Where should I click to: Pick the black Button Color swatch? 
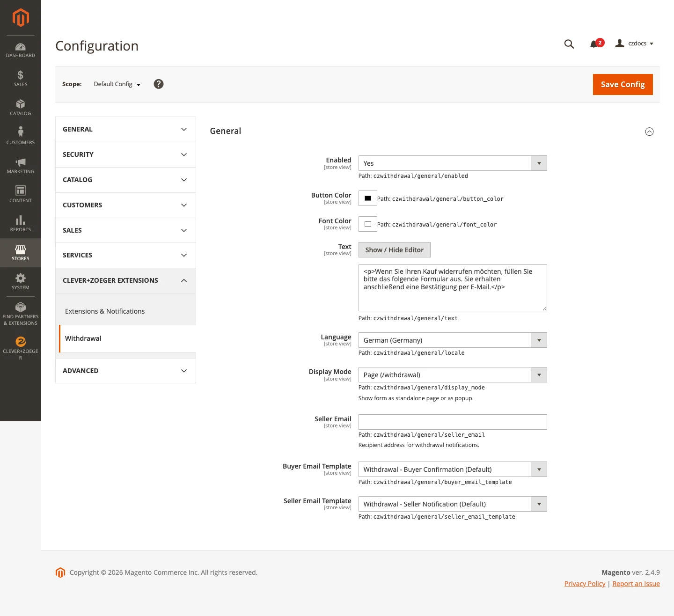[368, 198]
